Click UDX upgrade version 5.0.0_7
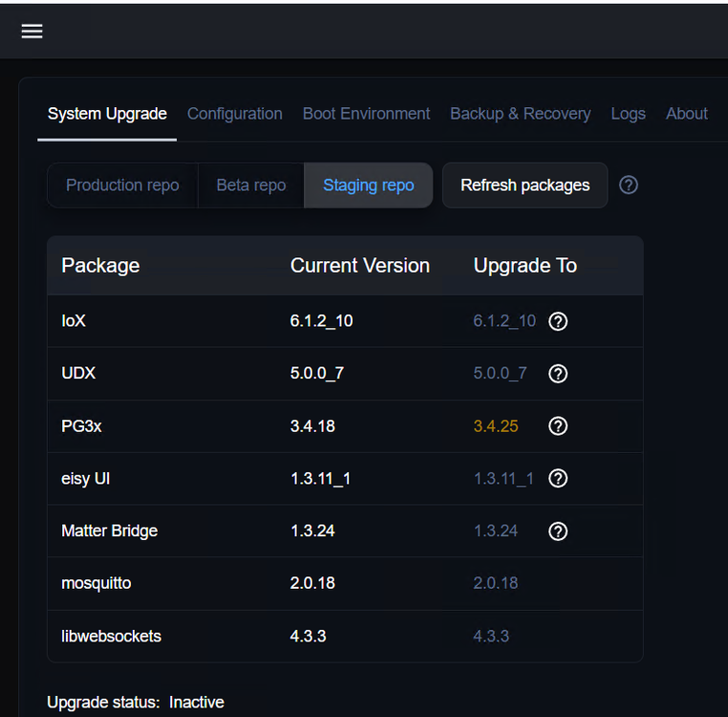 click(500, 373)
